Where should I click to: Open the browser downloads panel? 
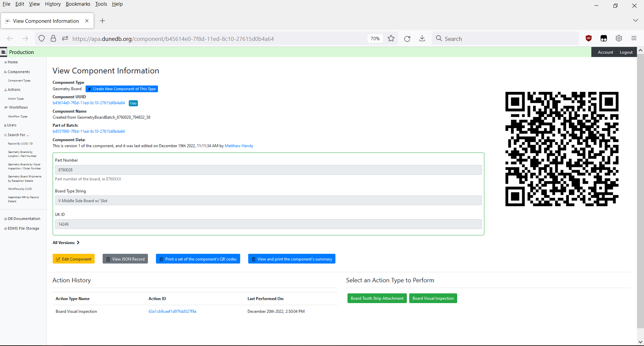tap(422, 39)
